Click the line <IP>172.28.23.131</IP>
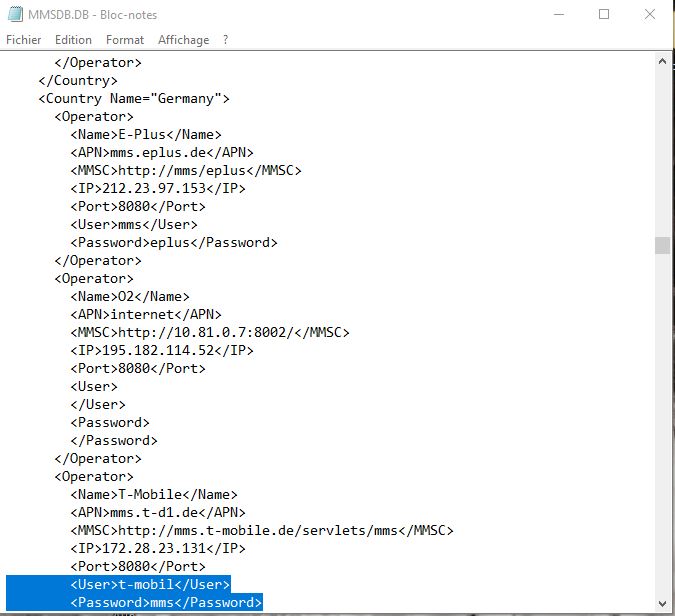Viewport: 675px width, 616px height. click(158, 549)
